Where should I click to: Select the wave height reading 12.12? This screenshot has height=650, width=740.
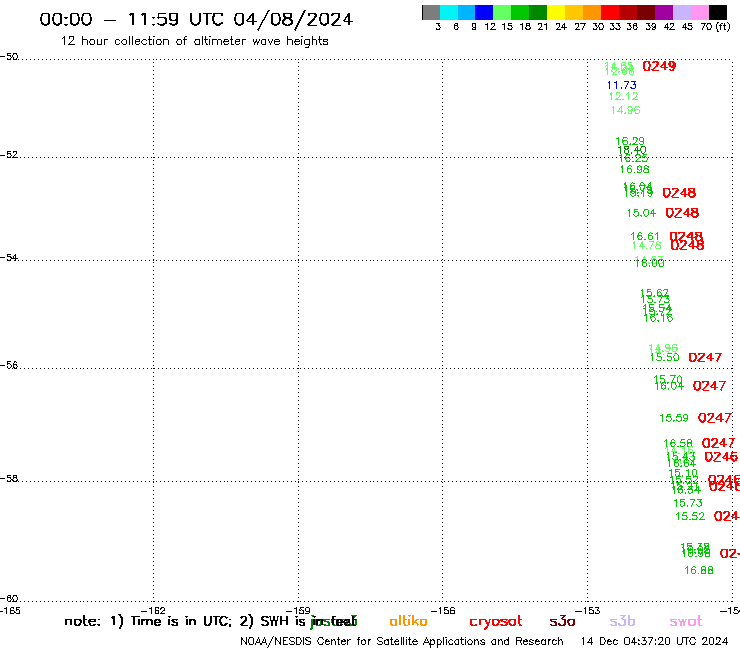(623, 96)
